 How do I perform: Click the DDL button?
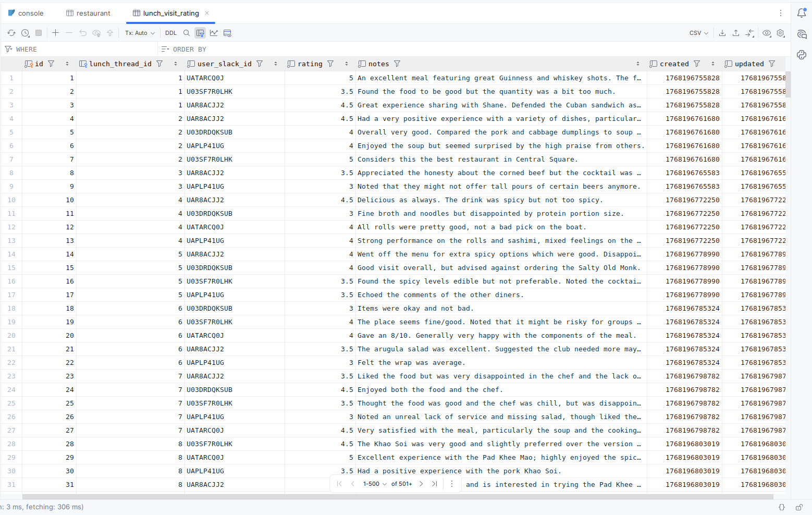[171, 33]
